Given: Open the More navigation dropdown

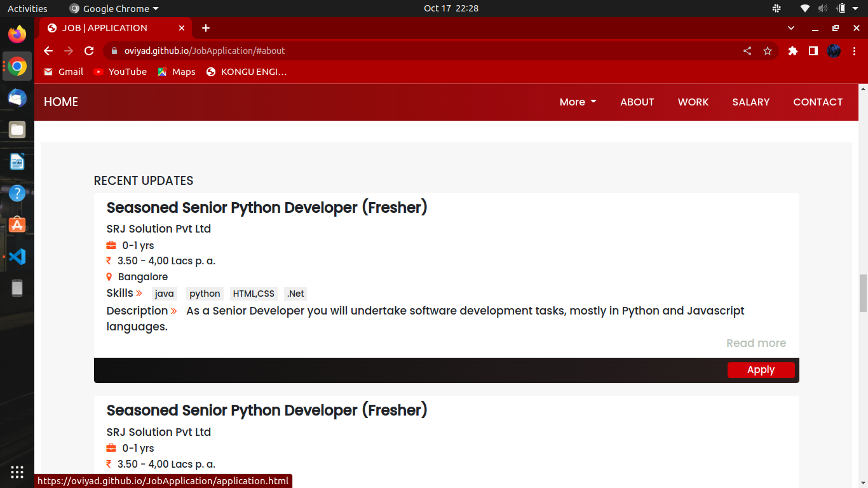Looking at the screenshot, I should click(x=577, y=102).
